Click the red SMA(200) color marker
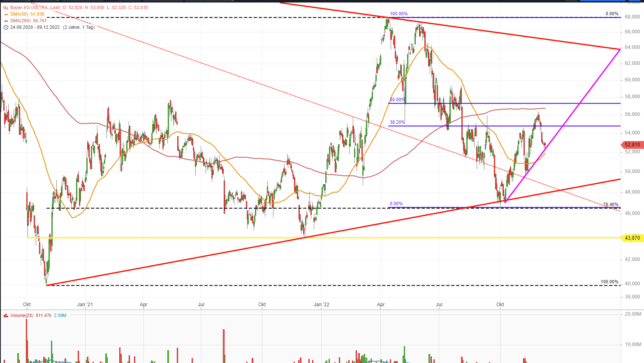644x363 pixels. [x=6, y=21]
